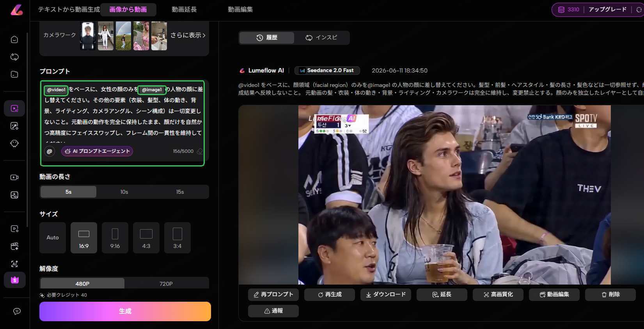The image size is (644, 329).
Task: Click the home icon in left sidebar
Action: 14,39
